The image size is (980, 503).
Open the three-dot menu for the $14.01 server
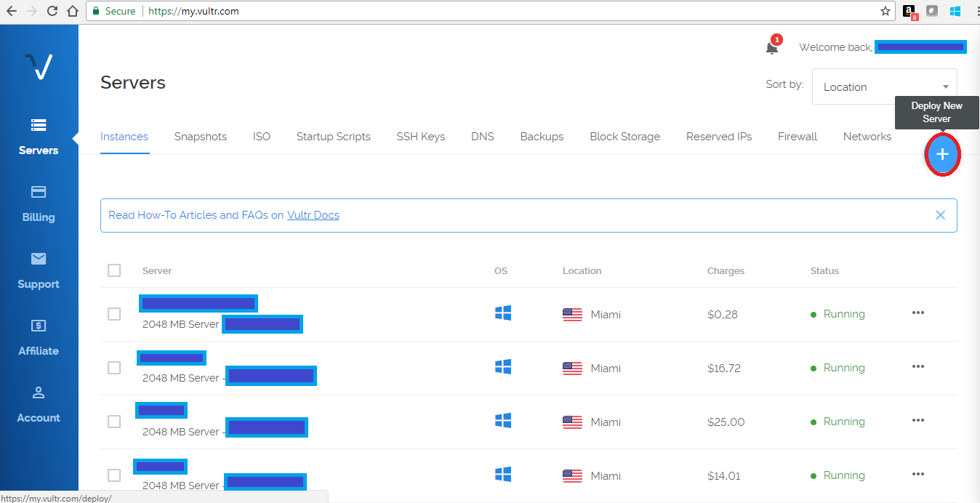918,474
